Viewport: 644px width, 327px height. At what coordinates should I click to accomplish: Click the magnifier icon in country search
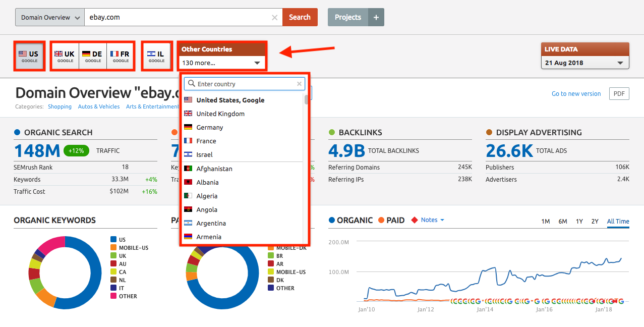[192, 84]
